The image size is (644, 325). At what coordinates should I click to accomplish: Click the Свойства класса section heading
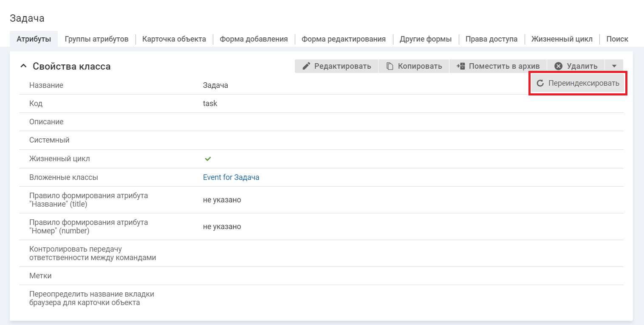point(71,66)
